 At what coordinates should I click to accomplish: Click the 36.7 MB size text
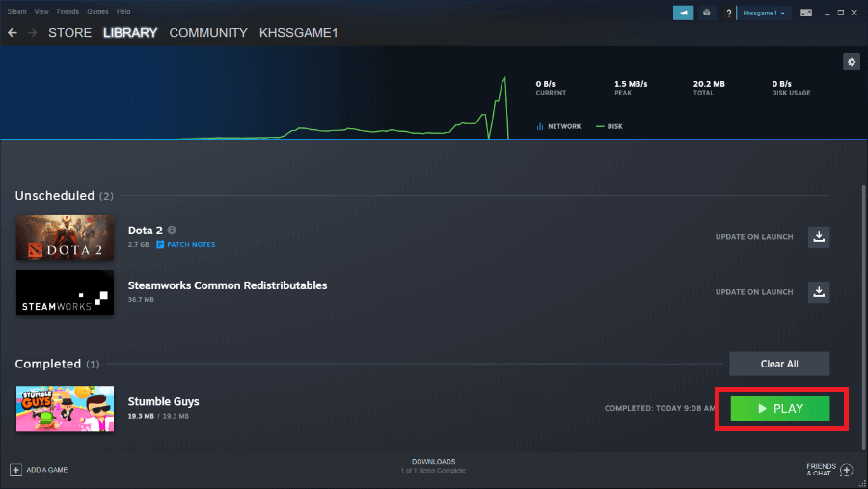pos(141,300)
